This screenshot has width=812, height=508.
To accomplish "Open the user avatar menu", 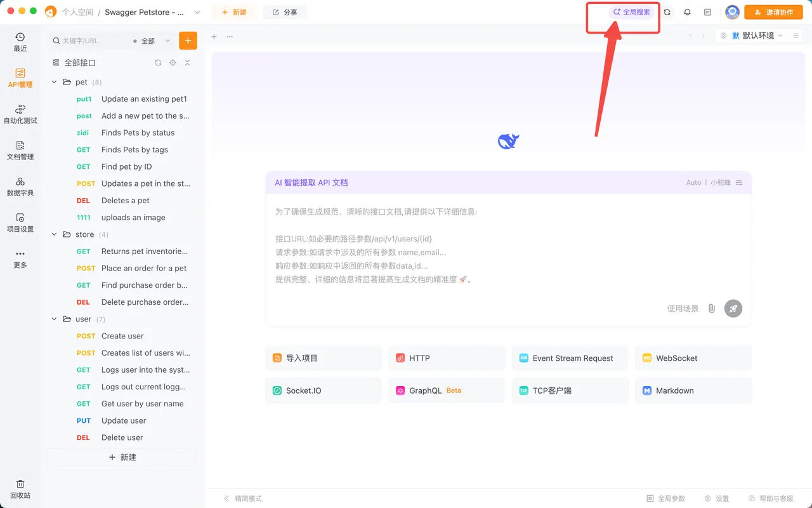I will click(x=732, y=12).
